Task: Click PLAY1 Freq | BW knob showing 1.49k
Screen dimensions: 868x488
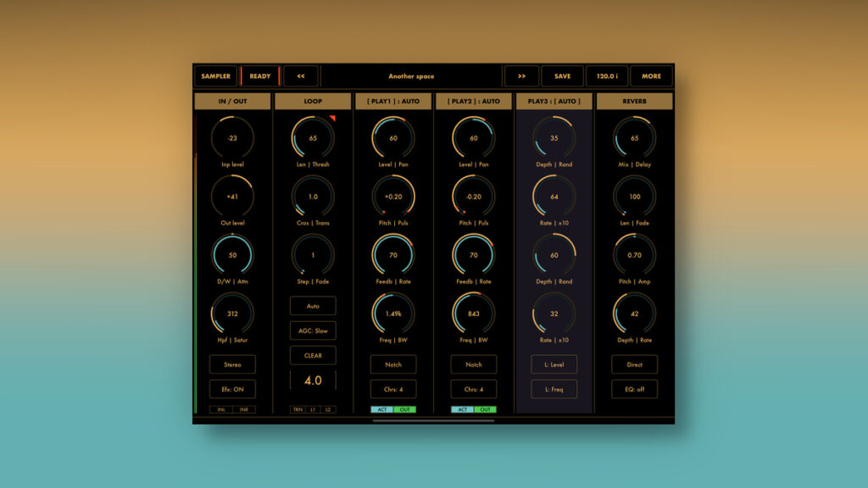Action: pos(393,313)
